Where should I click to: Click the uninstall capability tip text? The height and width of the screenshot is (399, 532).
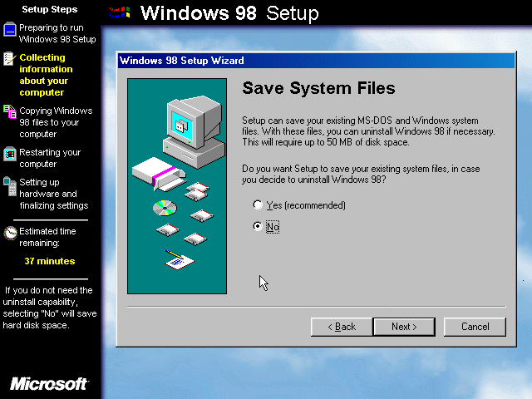coord(50,308)
